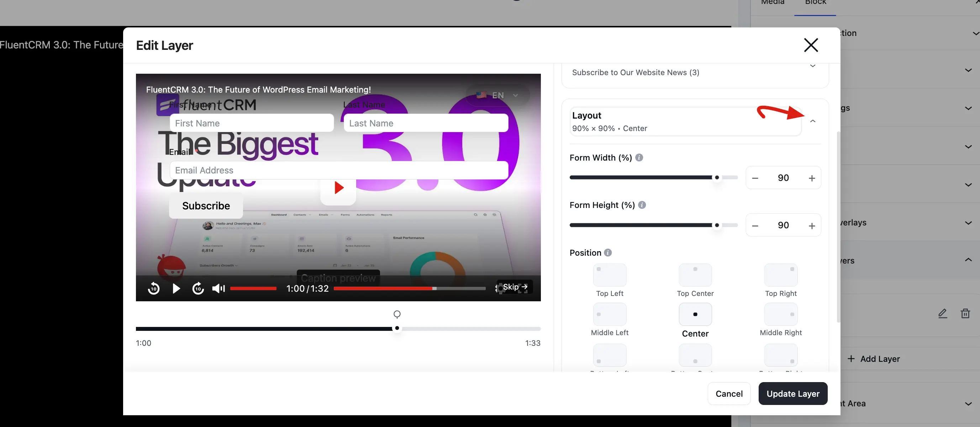The image size is (980, 427).
Task: Click the video player progress bar
Action: (x=409, y=288)
